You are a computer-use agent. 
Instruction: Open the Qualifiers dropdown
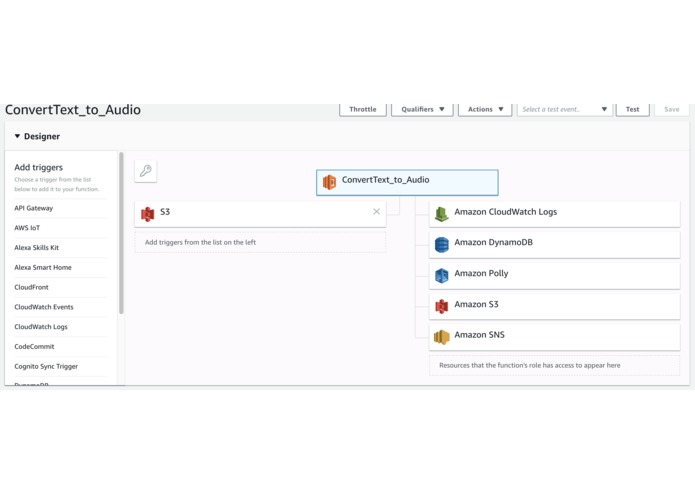pos(422,109)
